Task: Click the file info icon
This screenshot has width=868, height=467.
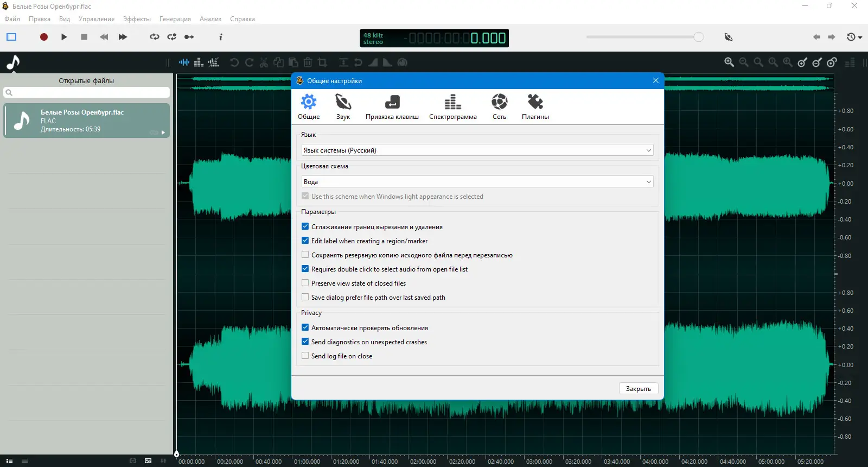Action: tap(220, 37)
